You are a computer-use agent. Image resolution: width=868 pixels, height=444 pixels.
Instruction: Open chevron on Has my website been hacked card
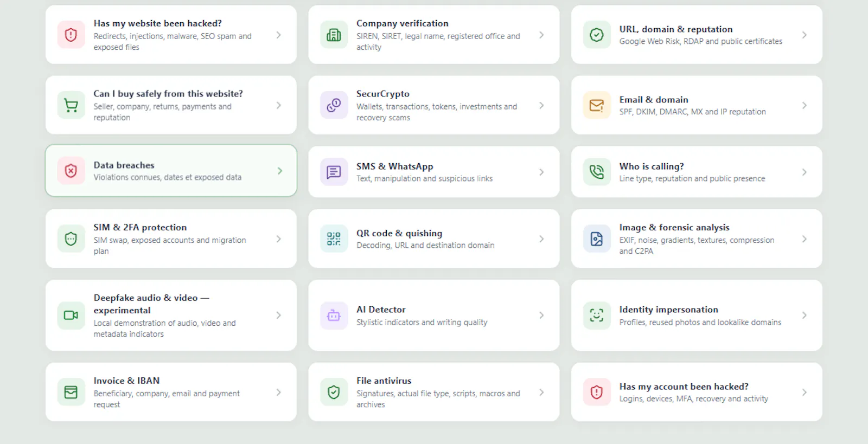click(279, 35)
